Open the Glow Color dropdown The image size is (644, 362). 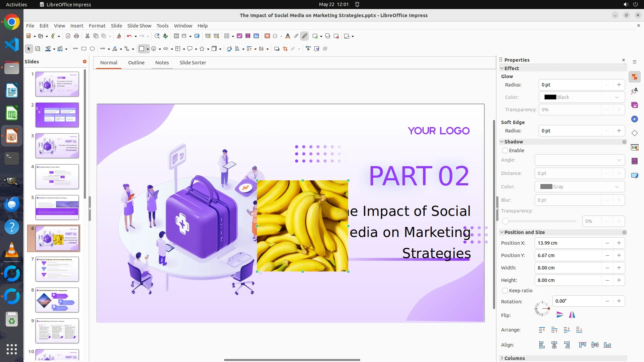[582, 97]
